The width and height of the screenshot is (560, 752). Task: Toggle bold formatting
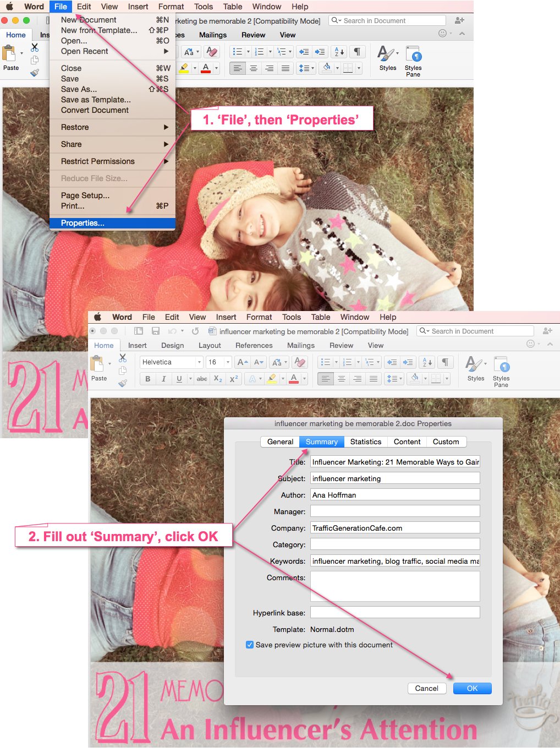point(147,379)
